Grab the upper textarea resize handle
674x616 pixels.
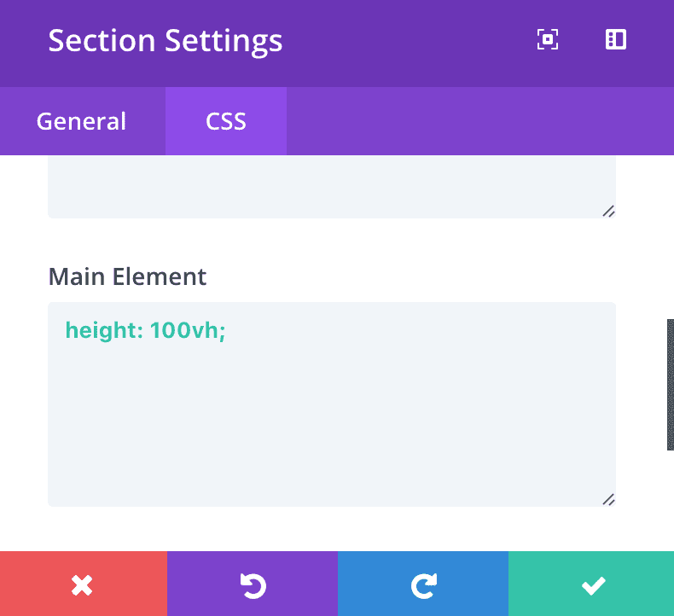click(608, 211)
